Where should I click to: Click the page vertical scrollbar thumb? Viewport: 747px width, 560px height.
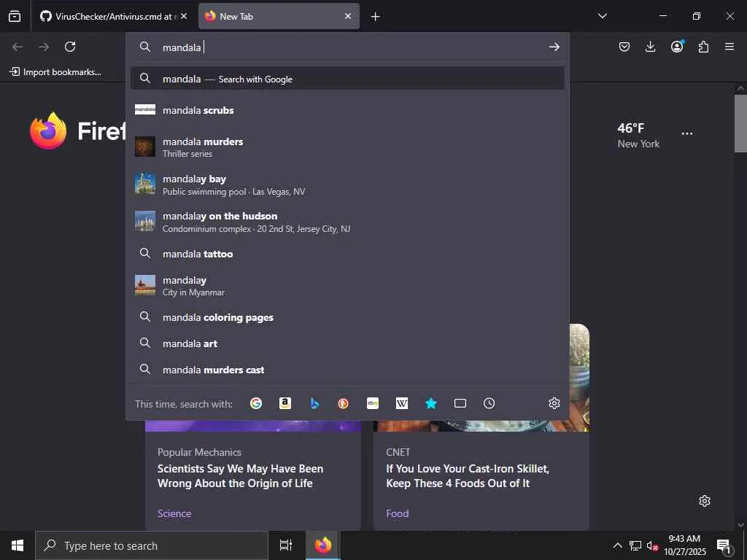point(740,123)
